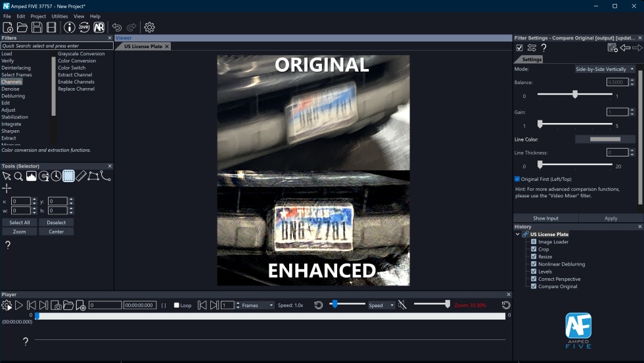The width and height of the screenshot is (644, 363).
Task: Take a snapshot with the camera icon
Action: coord(56,305)
